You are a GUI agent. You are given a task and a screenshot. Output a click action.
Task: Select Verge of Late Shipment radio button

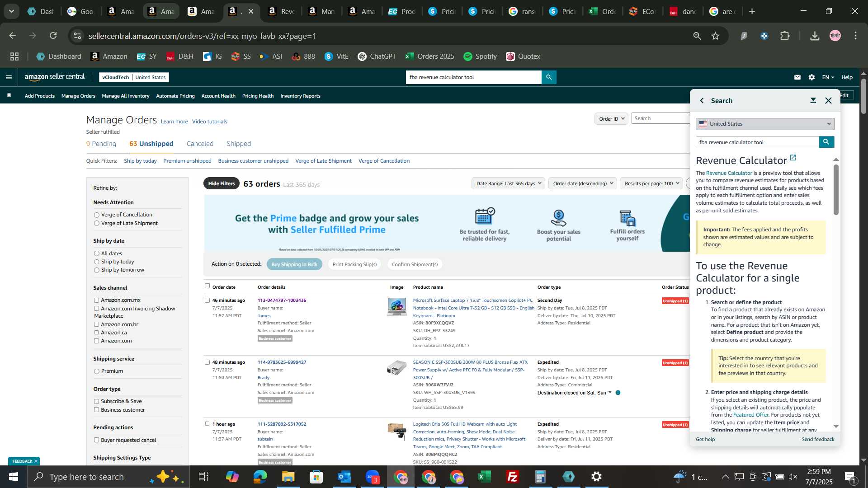point(96,223)
